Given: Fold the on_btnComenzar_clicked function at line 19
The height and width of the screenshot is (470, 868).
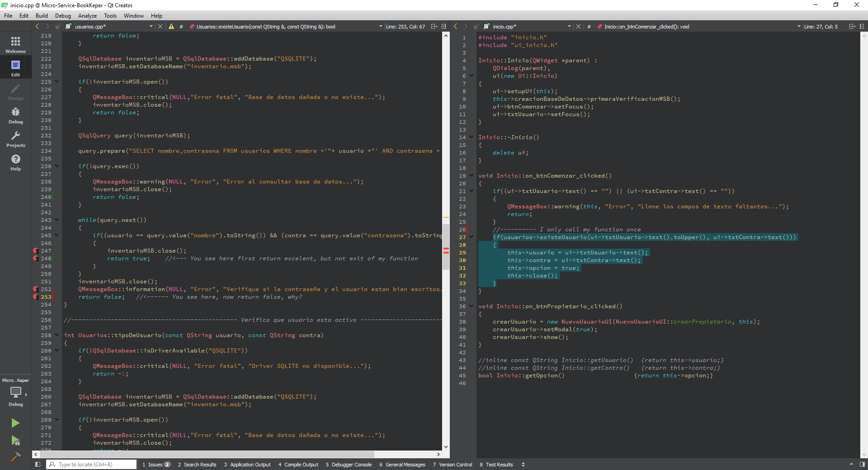Looking at the screenshot, I should coord(471,176).
